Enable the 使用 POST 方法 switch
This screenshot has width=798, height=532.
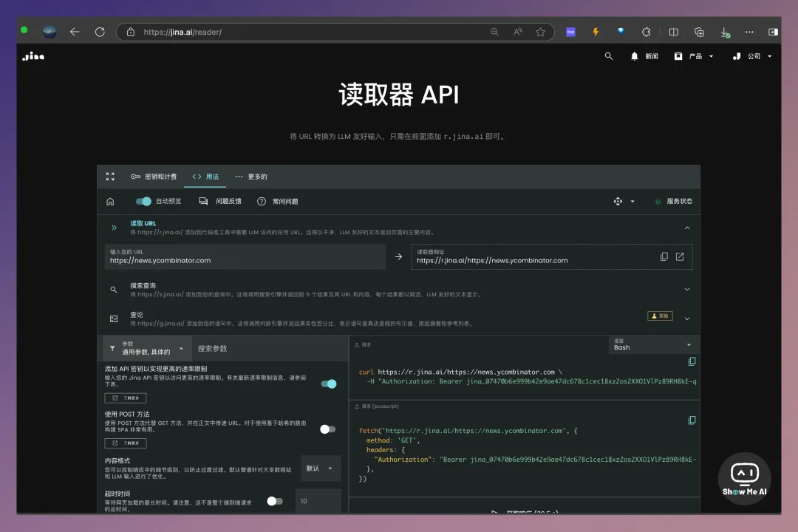328,429
